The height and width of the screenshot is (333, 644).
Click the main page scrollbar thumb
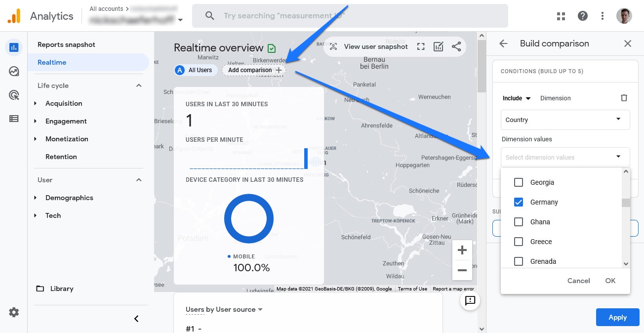pyautogui.click(x=482, y=66)
